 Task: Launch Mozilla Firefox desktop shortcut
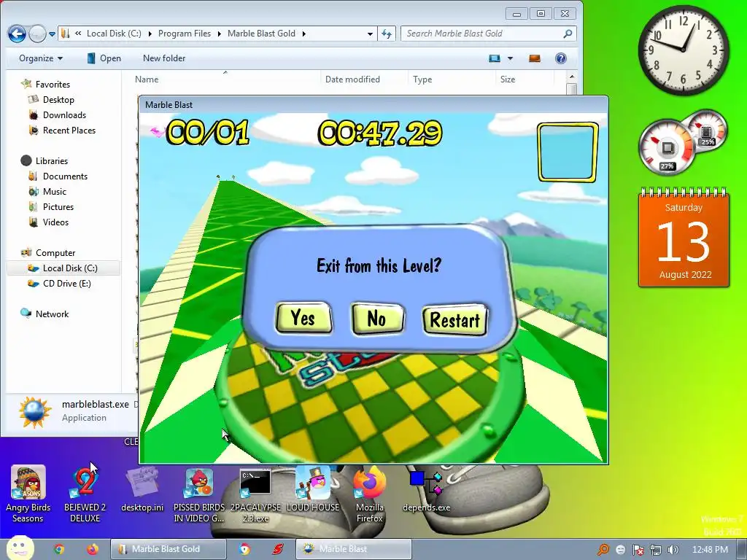tap(370, 494)
